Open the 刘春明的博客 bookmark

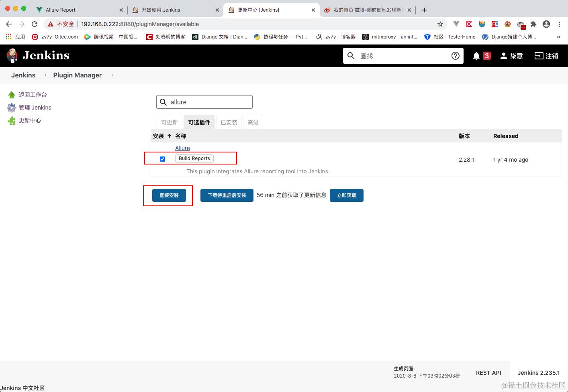click(x=165, y=37)
